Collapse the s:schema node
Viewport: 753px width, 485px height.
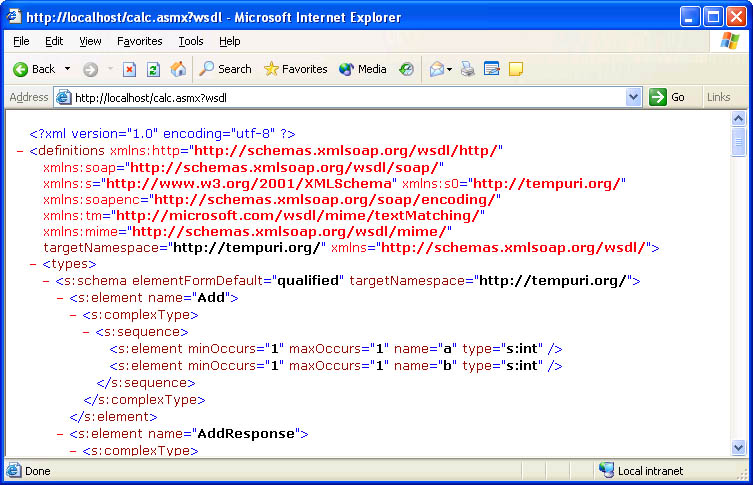46,281
